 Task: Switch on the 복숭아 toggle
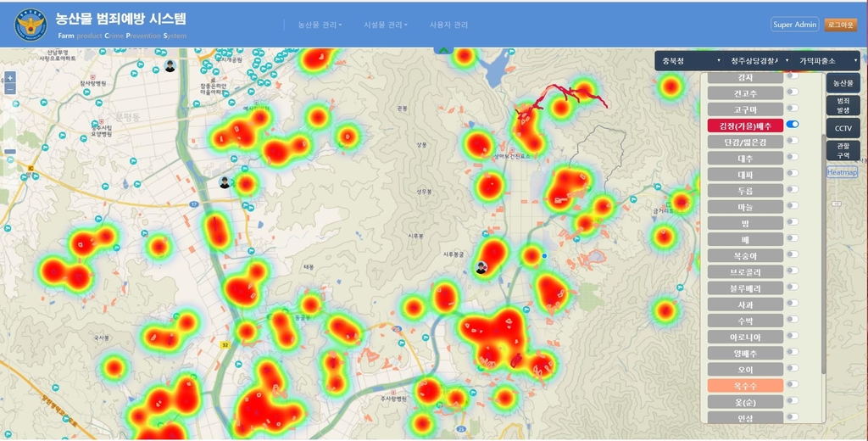(793, 254)
